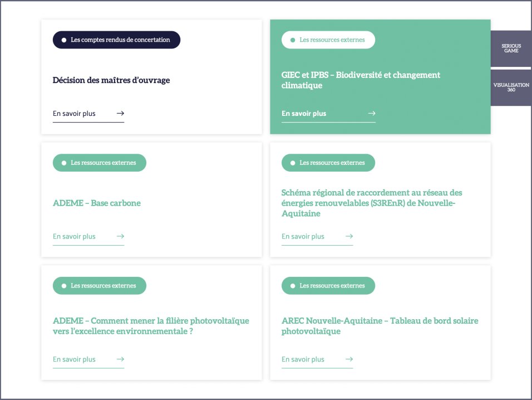Click the arrow on the AREC Nouvelle-Aquitaine card
The width and height of the screenshot is (532, 400).
point(349,359)
